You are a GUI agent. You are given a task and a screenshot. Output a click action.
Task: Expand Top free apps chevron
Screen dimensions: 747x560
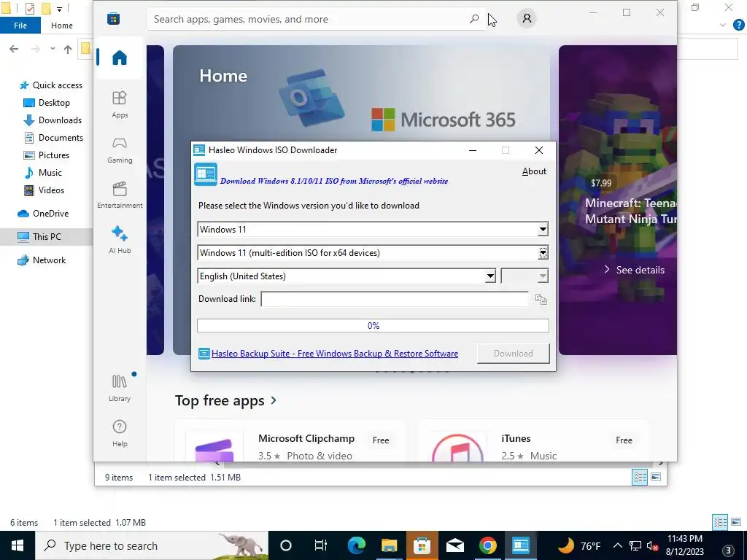tap(274, 400)
